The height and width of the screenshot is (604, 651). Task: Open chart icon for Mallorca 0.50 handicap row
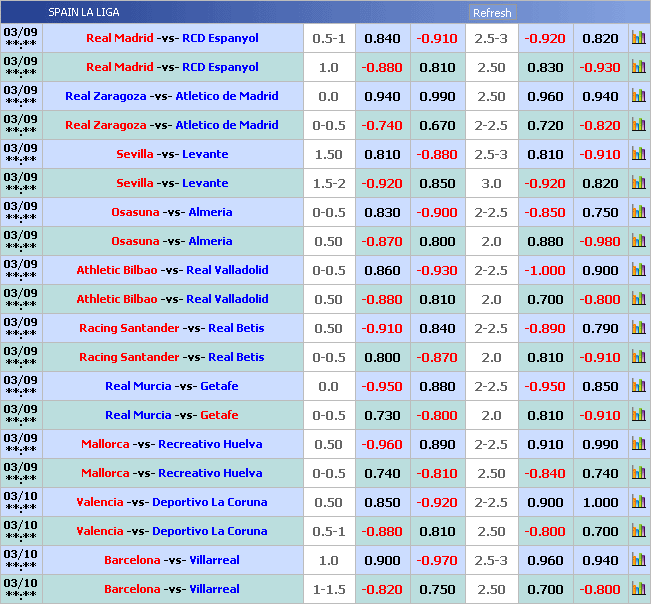pos(639,444)
